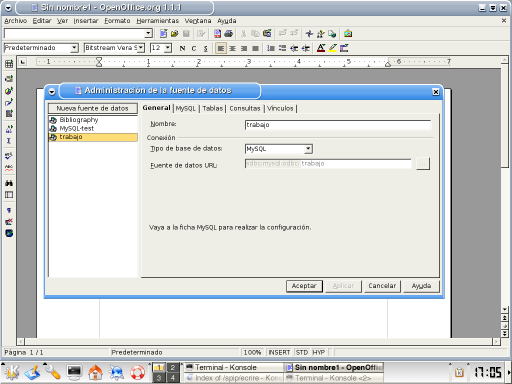Switch to the MySQL tab

(x=186, y=108)
